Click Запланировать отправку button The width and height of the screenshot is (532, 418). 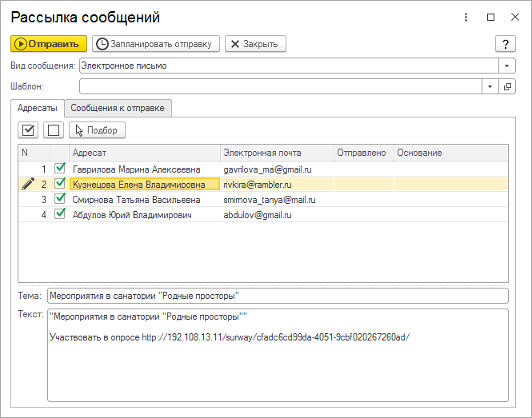click(x=155, y=44)
